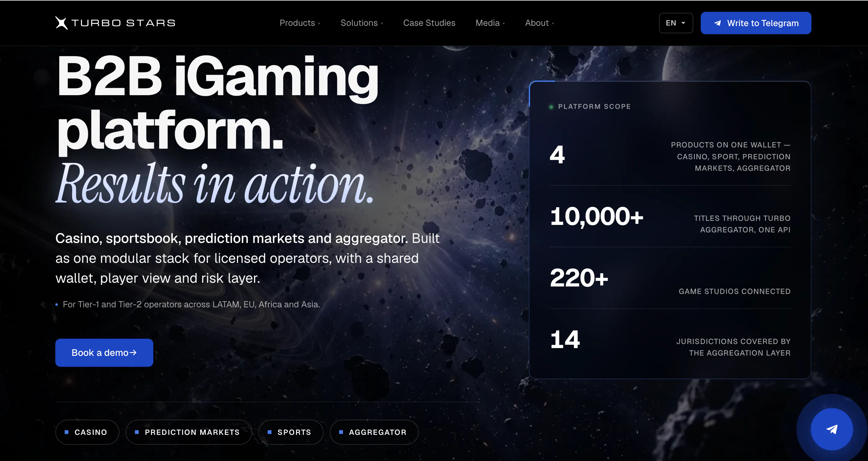This screenshot has width=868, height=461.
Task: Select the AGGREGATOR tag pill
Action: [x=374, y=432]
